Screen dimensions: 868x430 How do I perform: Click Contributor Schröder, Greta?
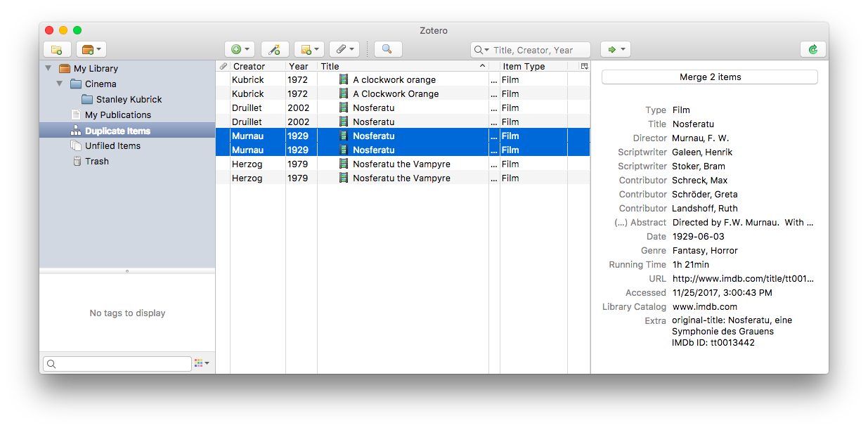click(x=705, y=194)
